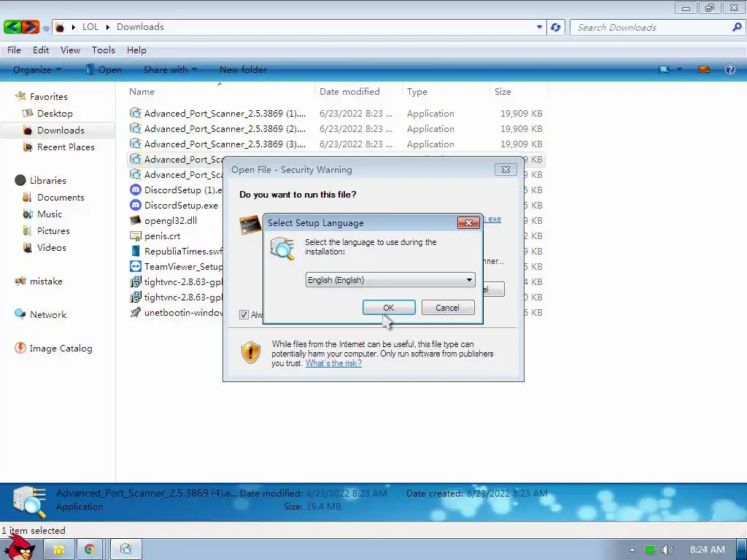Click the clock showing 8:24 AM
The width and height of the screenshot is (747, 560).
tap(708, 550)
